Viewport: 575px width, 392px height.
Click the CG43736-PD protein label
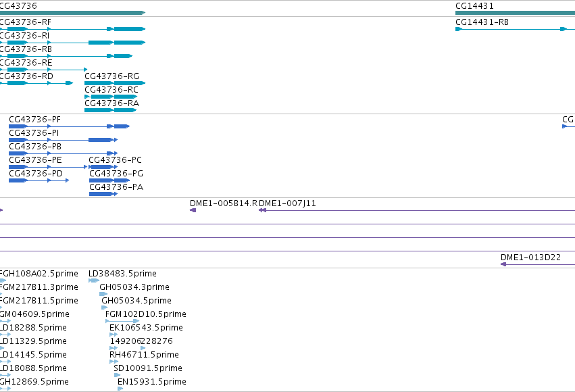coord(36,174)
